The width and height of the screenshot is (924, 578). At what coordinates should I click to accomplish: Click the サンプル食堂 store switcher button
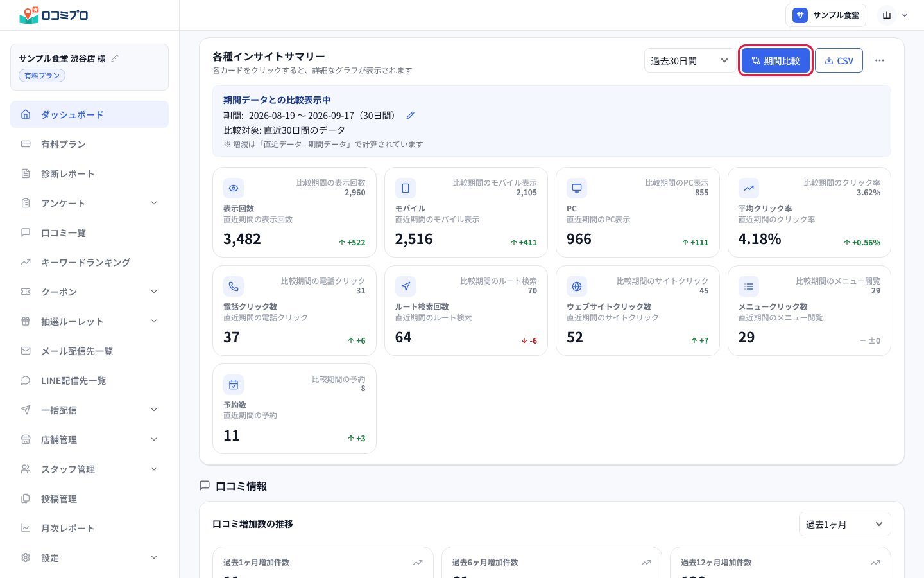826,15
